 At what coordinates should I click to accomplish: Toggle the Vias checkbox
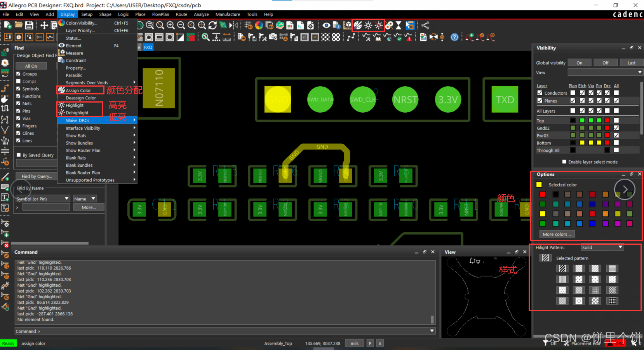click(x=18, y=118)
